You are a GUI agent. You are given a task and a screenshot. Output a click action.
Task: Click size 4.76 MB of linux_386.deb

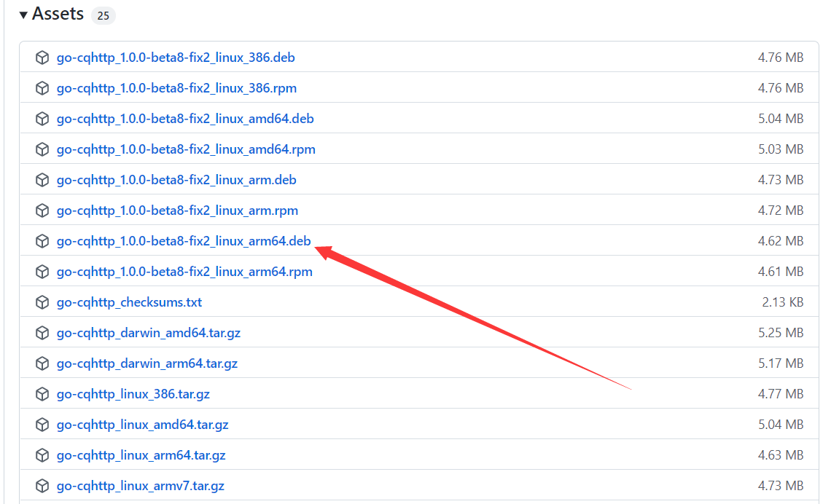click(x=781, y=58)
